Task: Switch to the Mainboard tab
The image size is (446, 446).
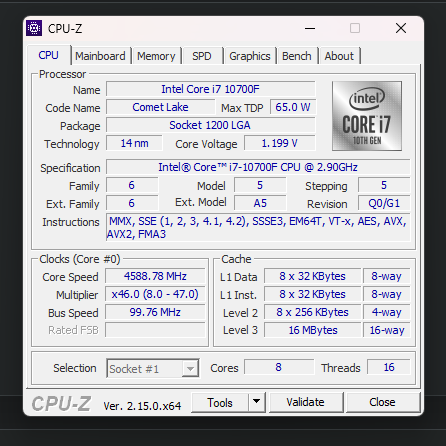Action: (x=100, y=56)
